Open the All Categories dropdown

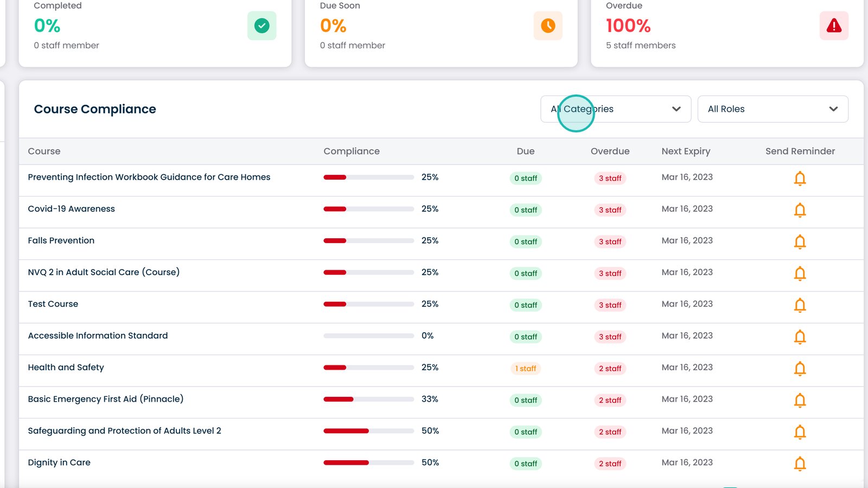pos(615,109)
